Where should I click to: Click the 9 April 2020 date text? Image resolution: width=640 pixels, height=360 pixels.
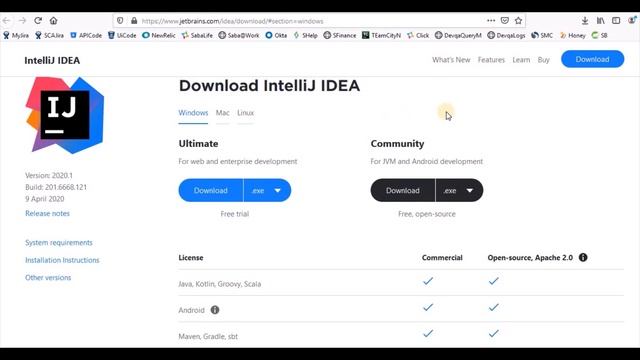point(44,199)
